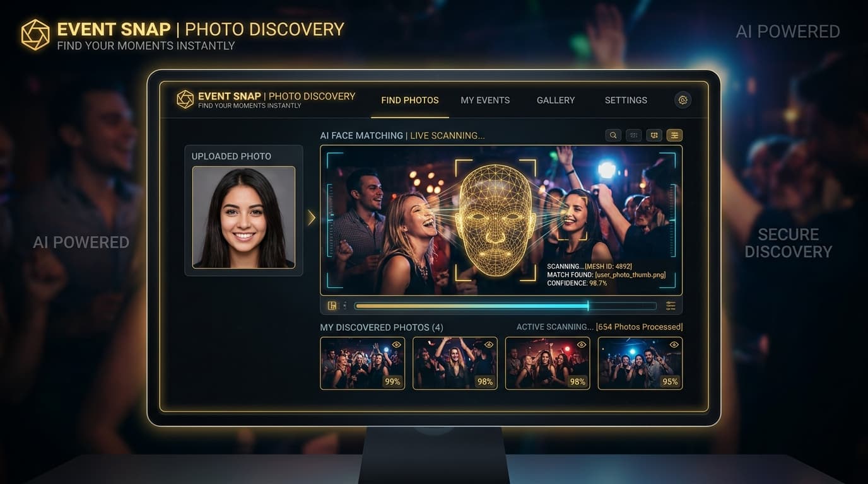The width and height of the screenshot is (868, 484).
Task: Click the scan progress bar handle
Action: pos(588,306)
